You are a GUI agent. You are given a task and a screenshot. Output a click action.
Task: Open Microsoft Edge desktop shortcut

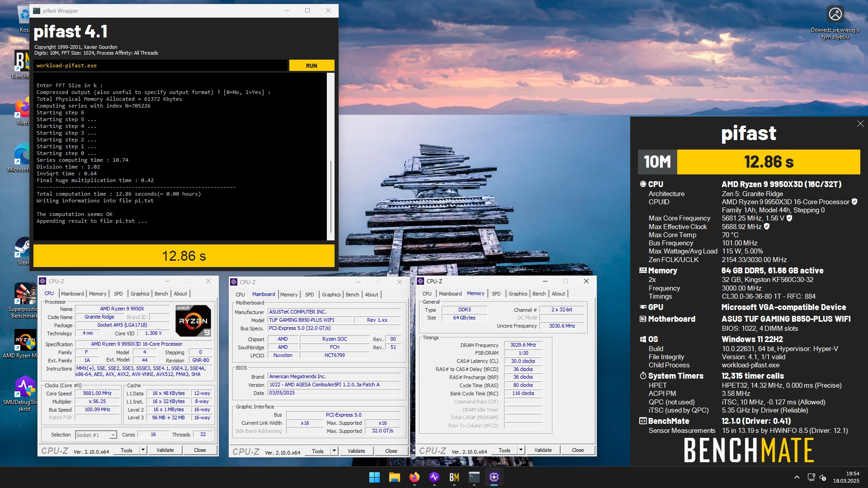tap(22, 157)
